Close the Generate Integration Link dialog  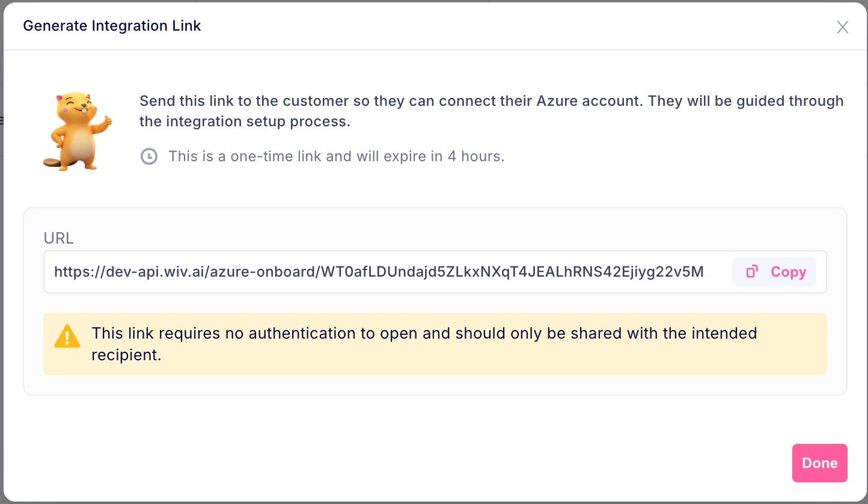pyautogui.click(x=843, y=27)
